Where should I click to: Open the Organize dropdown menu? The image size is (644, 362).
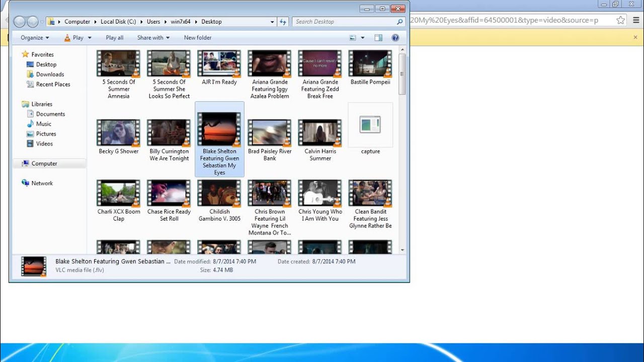(35, 38)
